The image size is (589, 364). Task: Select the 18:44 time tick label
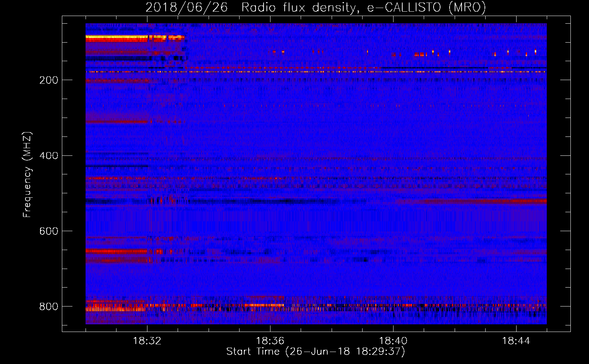516,341
